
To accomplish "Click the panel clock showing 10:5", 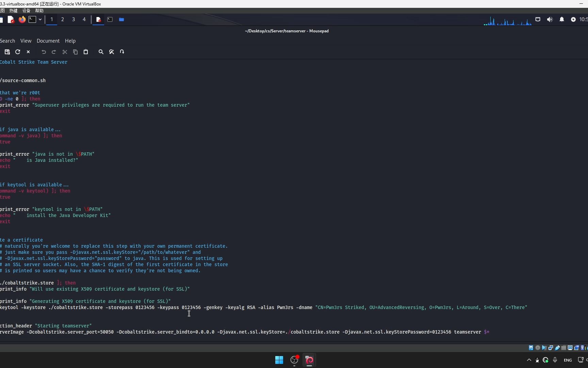I will 584,19.
